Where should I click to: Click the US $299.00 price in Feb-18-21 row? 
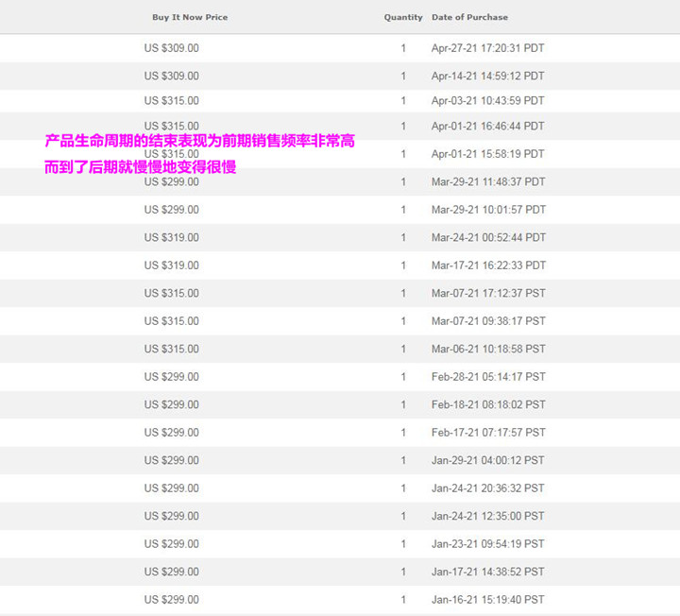click(172, 404)
